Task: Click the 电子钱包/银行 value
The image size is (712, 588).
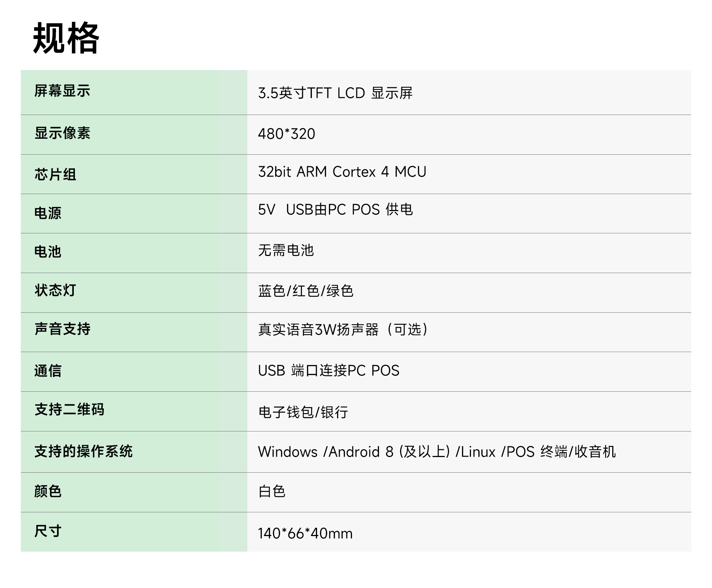Action: pyautogui.click(x=303, y=412)
